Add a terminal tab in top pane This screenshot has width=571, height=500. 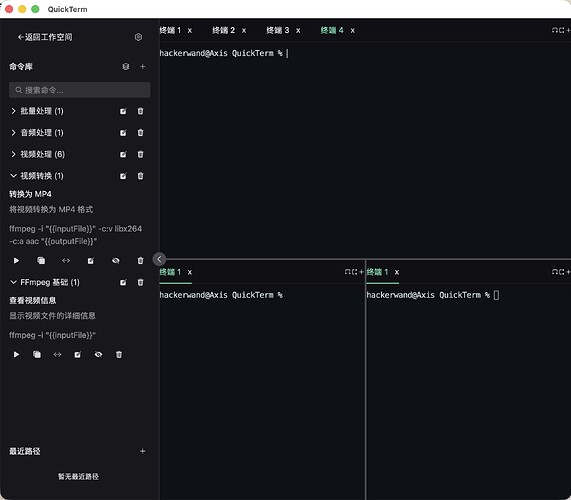(568, 30)
